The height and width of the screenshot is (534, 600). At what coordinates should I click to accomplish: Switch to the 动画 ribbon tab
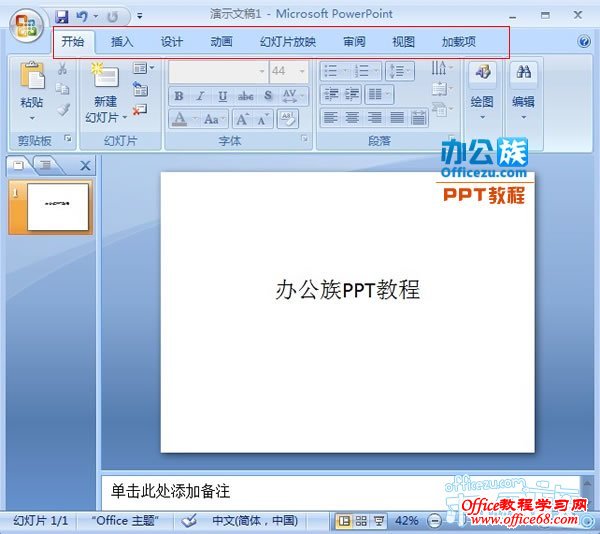click(221, 41)
